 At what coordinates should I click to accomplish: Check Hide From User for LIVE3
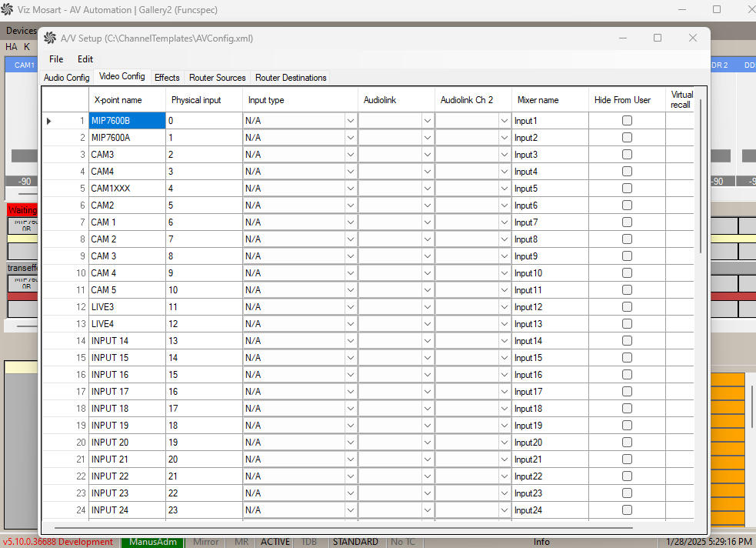coord(627,307)
